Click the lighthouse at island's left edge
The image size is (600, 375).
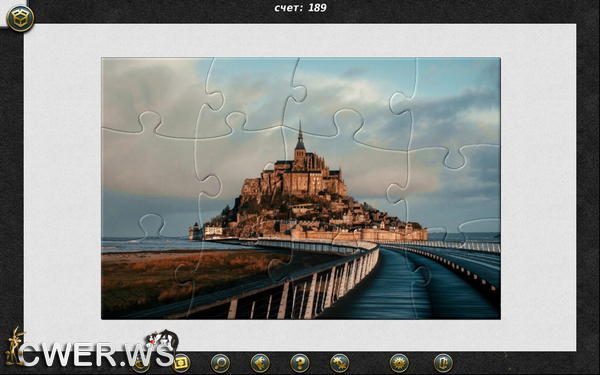[196, 231]
